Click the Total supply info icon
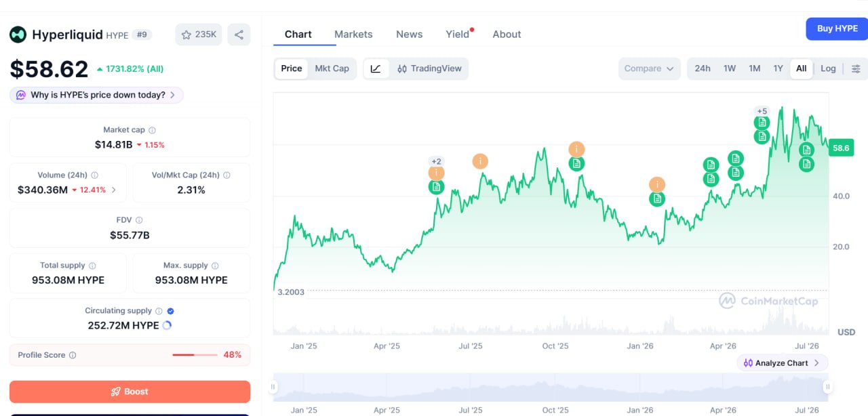This screenshot has width=868, height=416. click(92, 266)
